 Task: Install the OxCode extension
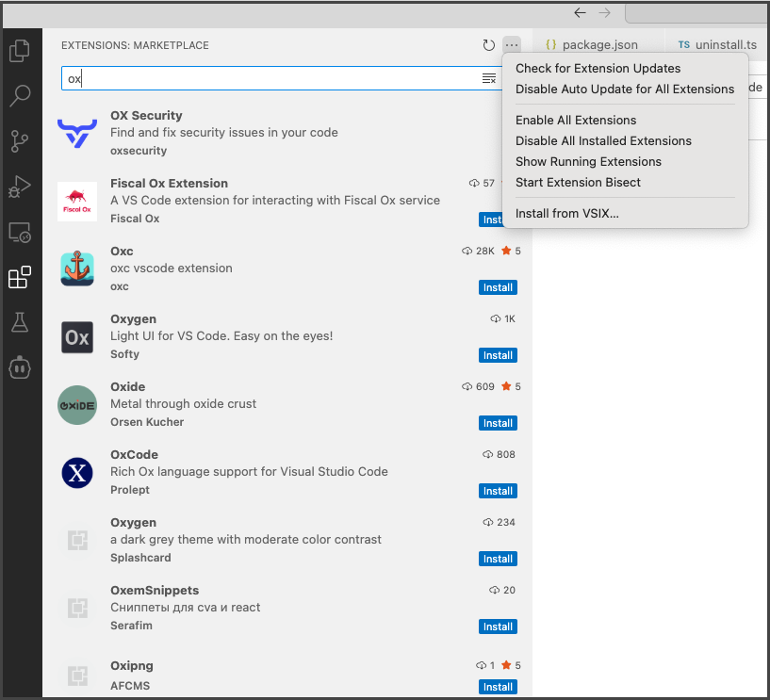tap(498, 491)
